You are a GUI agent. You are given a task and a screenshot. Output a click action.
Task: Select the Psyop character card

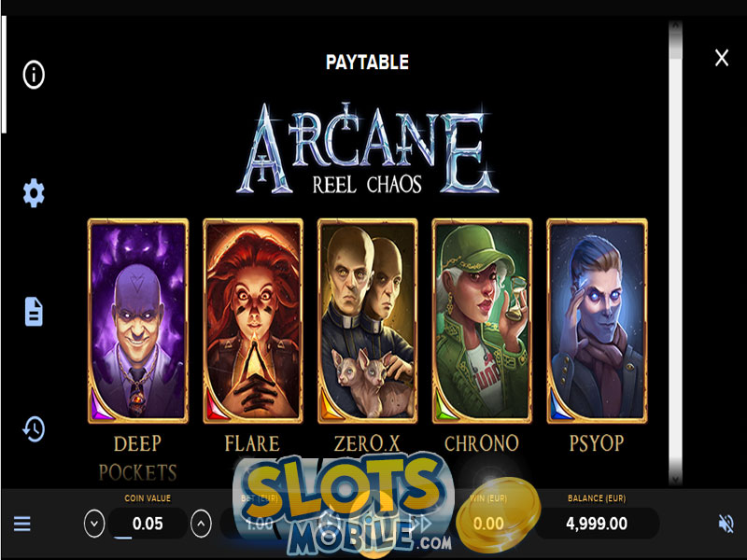(x=597, y=321)
